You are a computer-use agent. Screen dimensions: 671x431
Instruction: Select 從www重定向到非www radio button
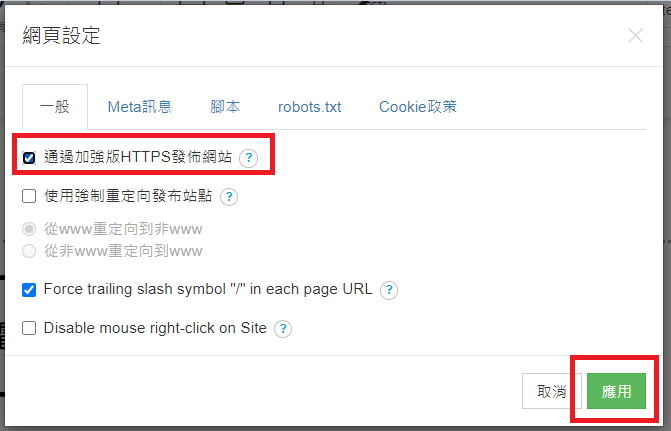[x=29, y=229]
